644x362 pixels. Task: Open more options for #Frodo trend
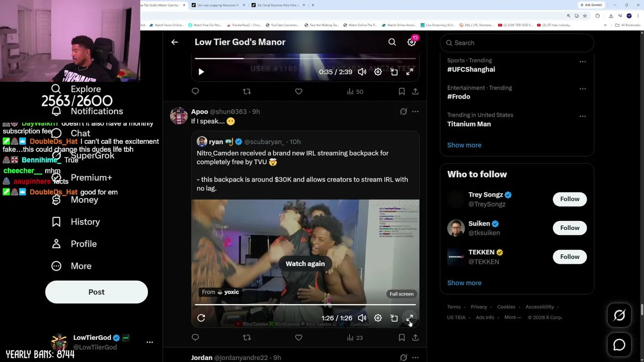click(583, 89)
